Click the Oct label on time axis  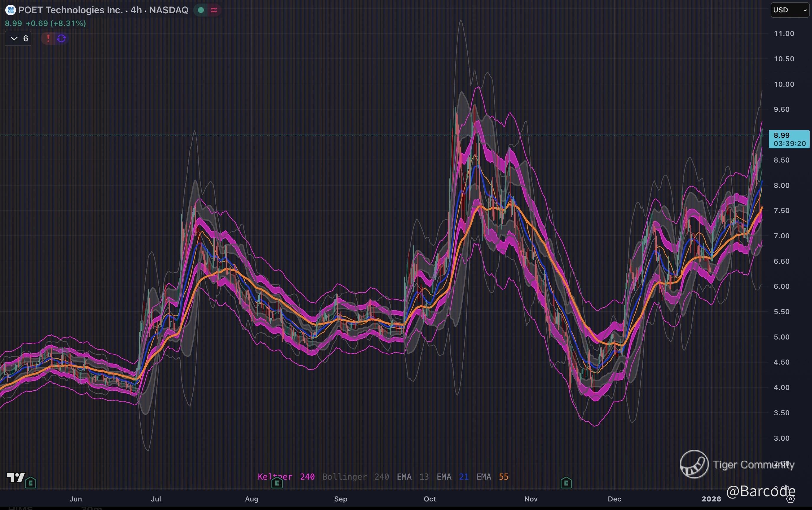430,499
